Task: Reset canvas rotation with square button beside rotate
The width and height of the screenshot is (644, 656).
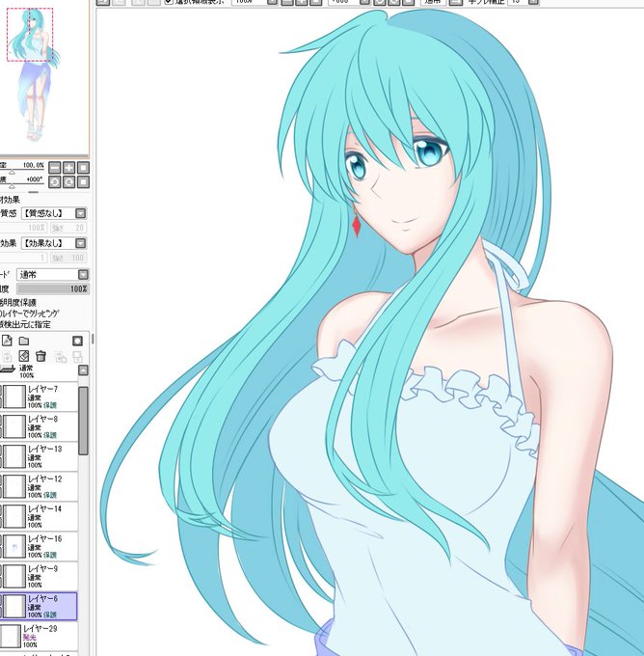Action: (x=83, y=182)
